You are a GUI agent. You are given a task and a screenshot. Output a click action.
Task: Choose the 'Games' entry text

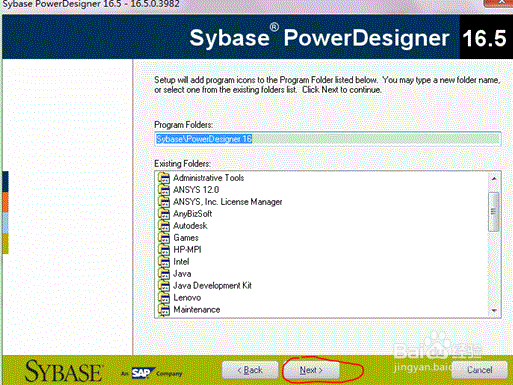click(186, 238)
